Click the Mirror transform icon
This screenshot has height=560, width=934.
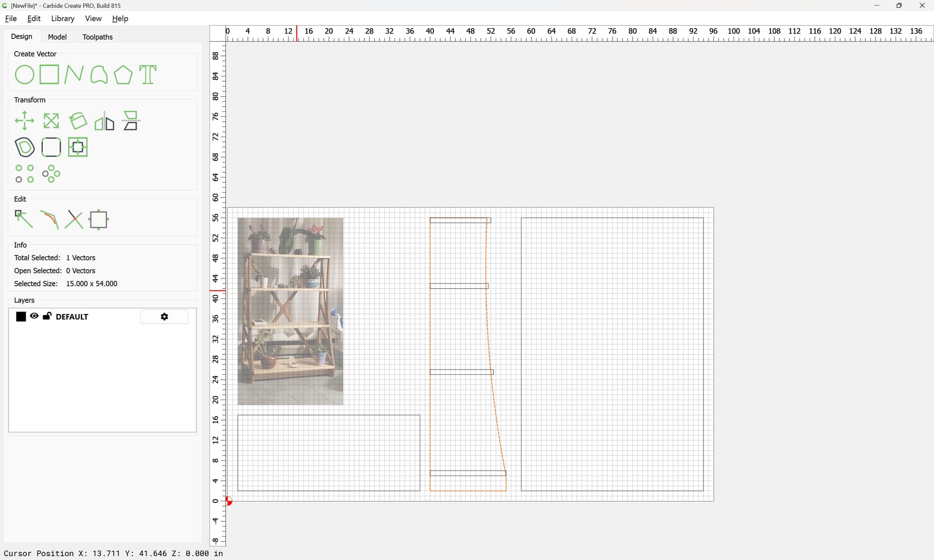pos(104,121)
